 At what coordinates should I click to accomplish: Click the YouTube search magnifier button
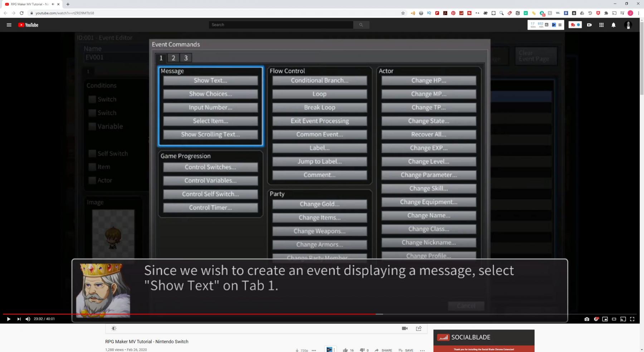coord(361,25)
